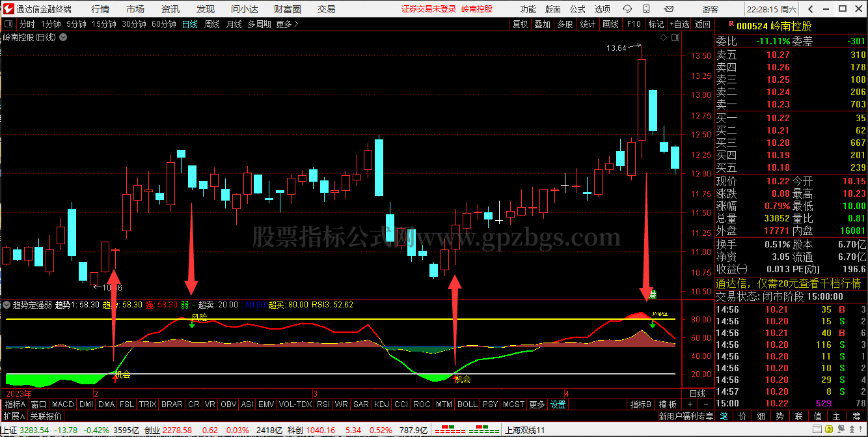Expand the 扩展 panel toggle
The height and width of the screenshot is (437, 868).
pyautogui.click(x=13, y=416)
